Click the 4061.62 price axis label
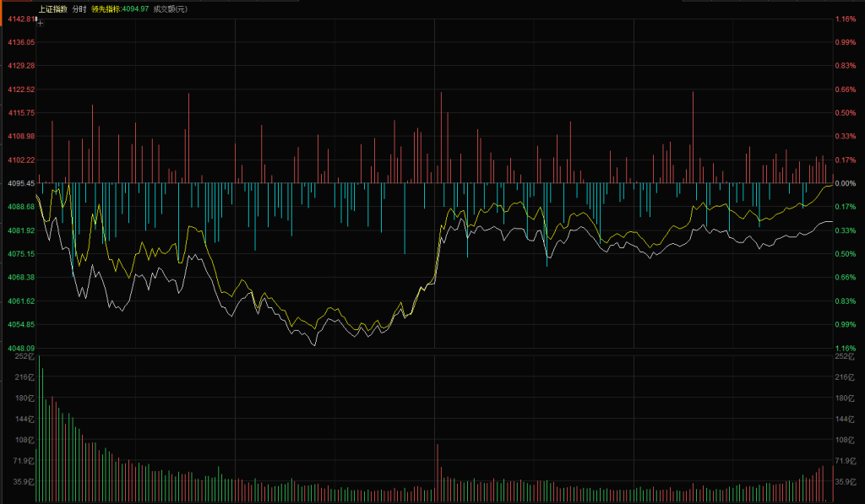Viewport: 865px width, 504px height. (x=19, y=301)
